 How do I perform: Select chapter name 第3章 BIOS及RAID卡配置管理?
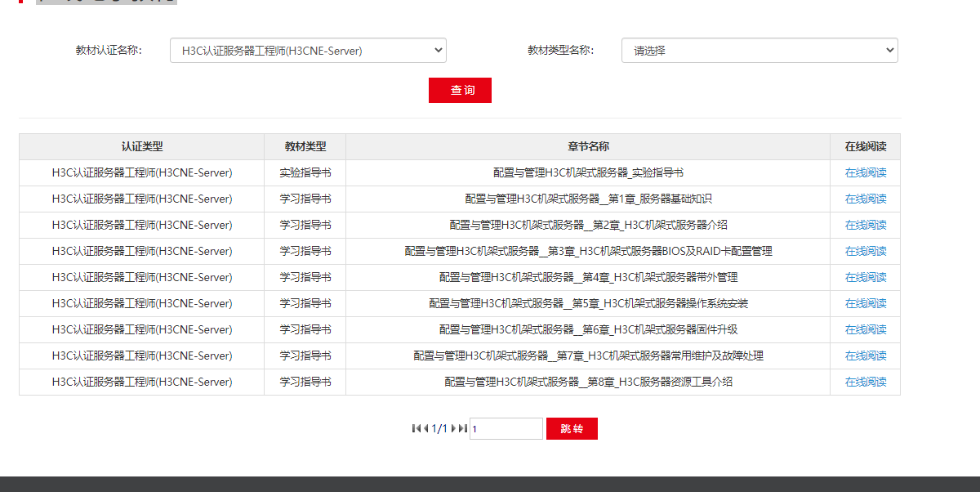pos(588,251)
